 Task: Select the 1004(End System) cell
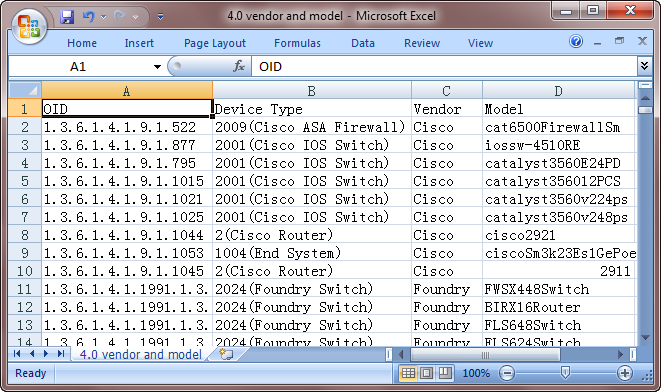(312, 253)
